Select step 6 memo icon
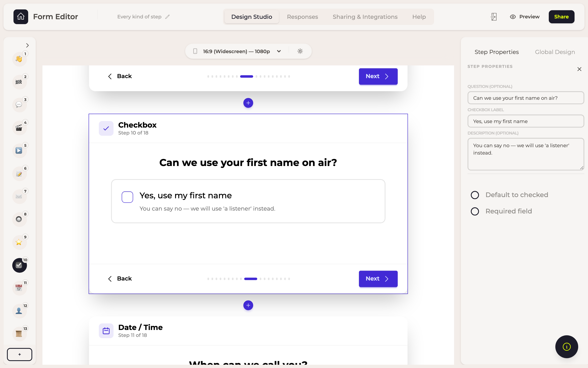 click(x=19, y=173)
